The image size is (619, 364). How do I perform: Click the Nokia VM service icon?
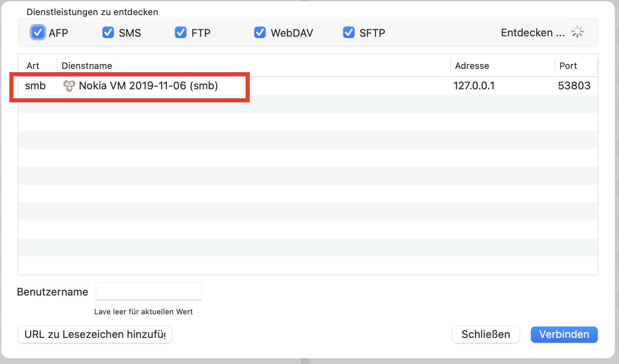(69, 86)
